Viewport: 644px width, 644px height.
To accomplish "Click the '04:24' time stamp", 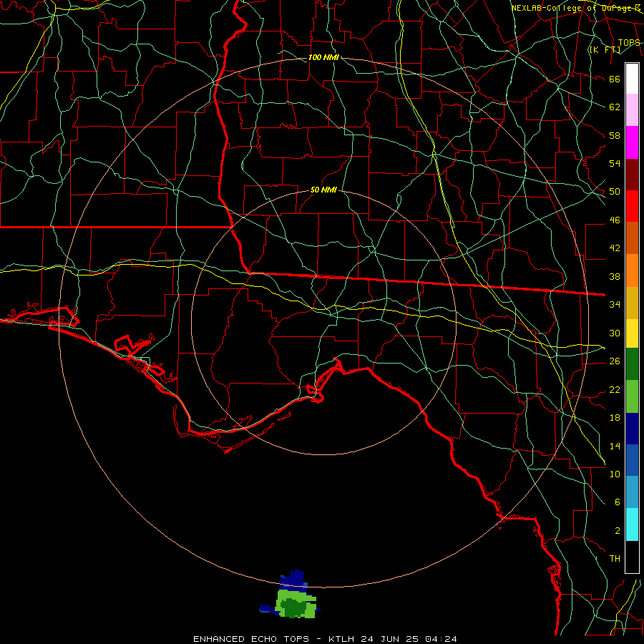I will 441,639.
